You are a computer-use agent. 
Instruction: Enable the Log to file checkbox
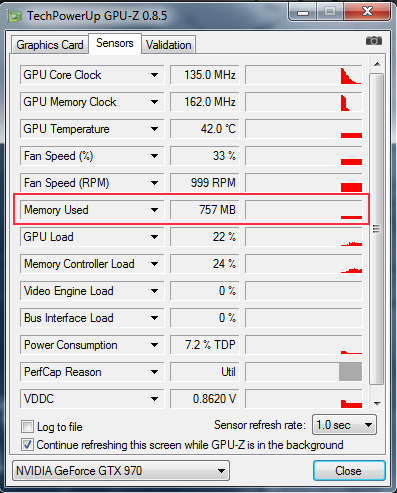click(27, 426)
